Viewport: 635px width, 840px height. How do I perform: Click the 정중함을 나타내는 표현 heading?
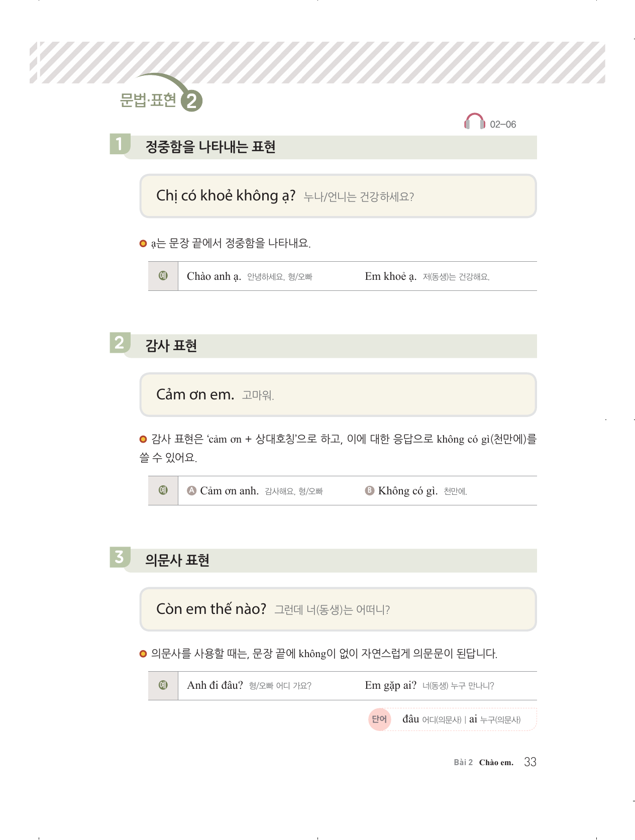point(210,147)
